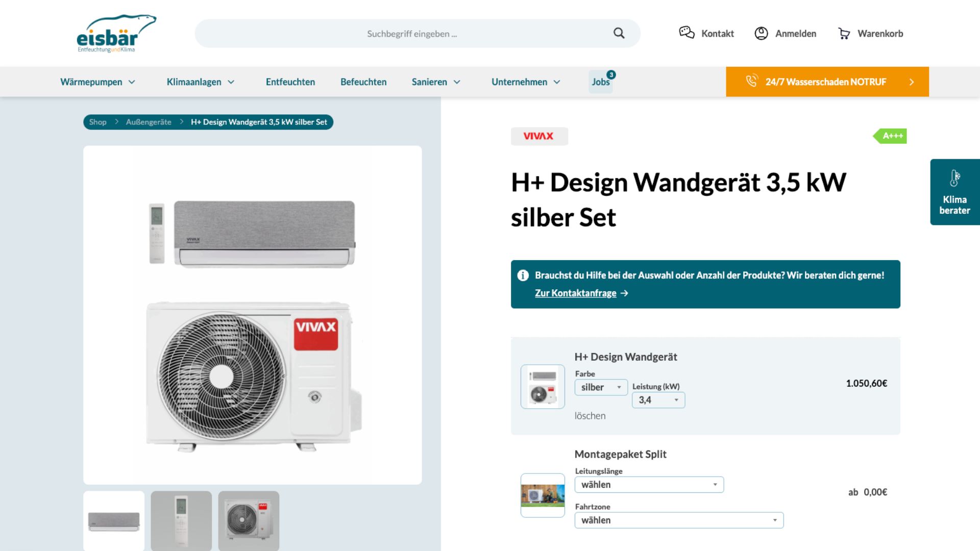
Task: Click the Kontakt chat bubble icon
Action: click(x=687, y=33)
